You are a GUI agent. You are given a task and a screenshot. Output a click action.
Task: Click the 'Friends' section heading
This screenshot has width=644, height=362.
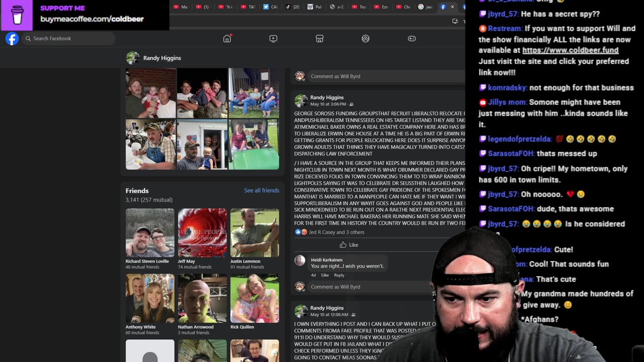click(x=137, y=191)
